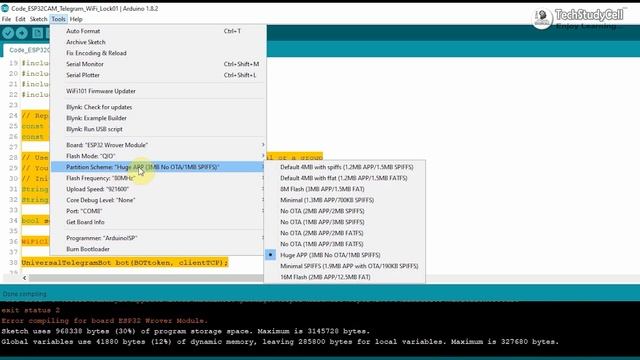Close the open Tools menu
This screenshot has height=360, width=640.
[x=58, y=19]
